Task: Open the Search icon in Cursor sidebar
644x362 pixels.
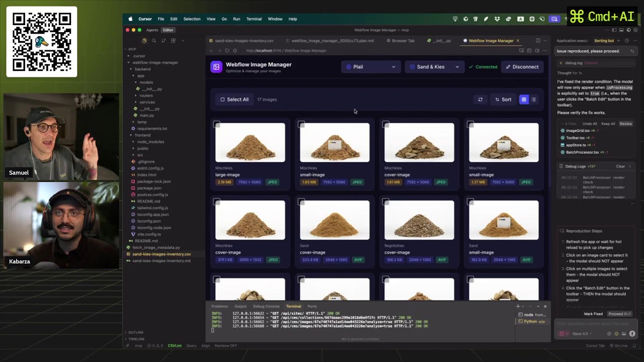Action: click(x=154, y=41)
